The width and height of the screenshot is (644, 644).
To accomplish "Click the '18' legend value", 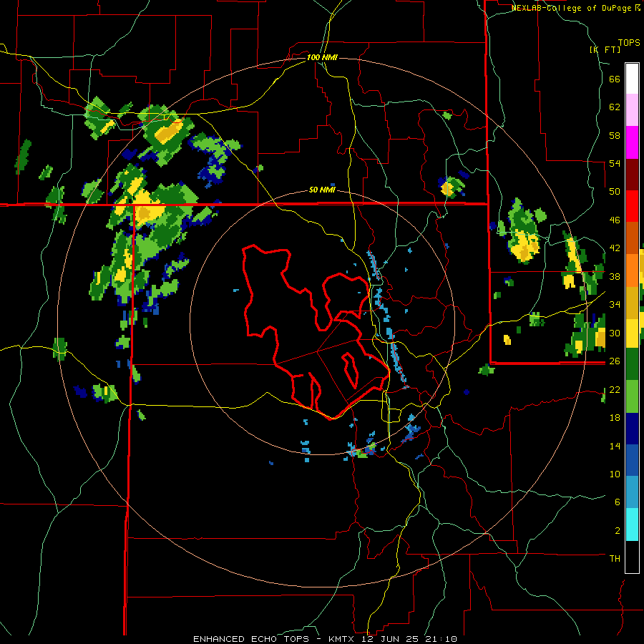I will (615, 418).
